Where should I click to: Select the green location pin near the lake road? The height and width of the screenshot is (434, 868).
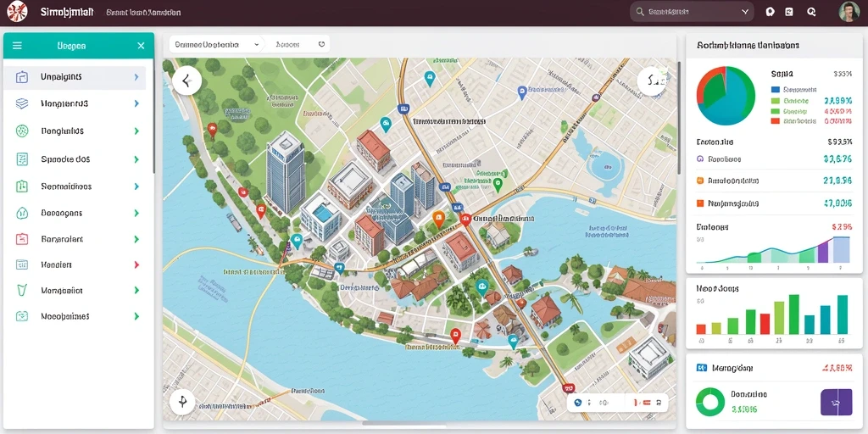click(498, 184)
